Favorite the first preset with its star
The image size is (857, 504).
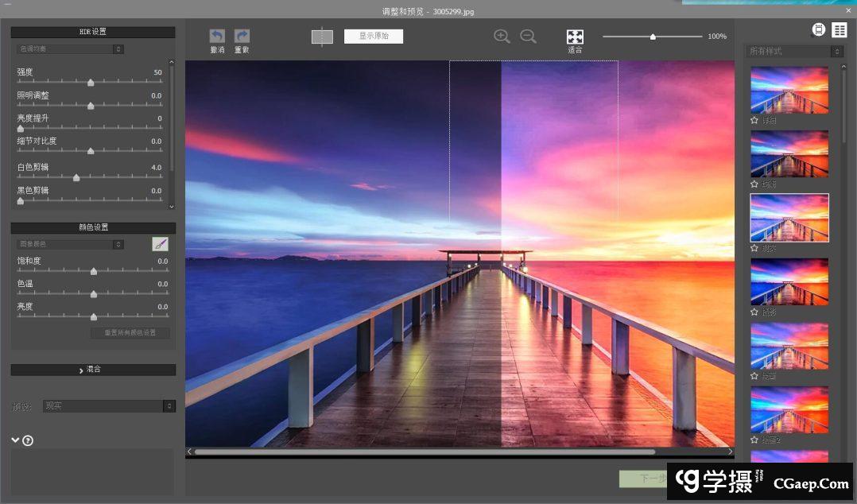point(754,121)
